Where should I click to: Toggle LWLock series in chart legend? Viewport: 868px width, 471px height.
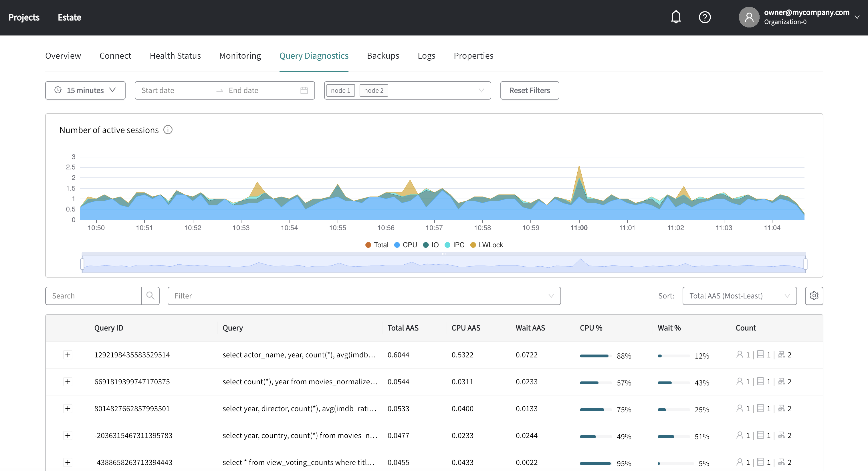[486, 245]
